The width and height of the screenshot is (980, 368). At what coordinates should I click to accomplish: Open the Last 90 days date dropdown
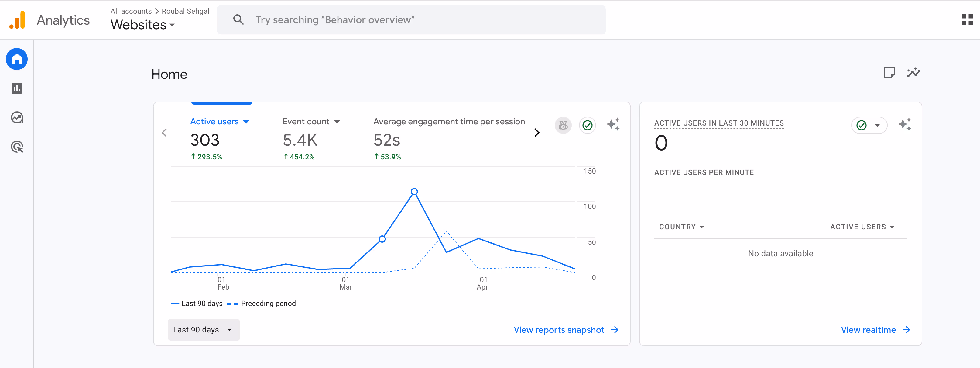(x=204, y=329)
